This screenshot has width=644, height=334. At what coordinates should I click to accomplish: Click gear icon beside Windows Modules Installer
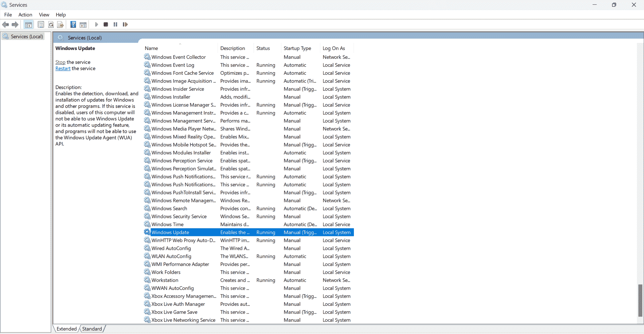pos(147,153)
